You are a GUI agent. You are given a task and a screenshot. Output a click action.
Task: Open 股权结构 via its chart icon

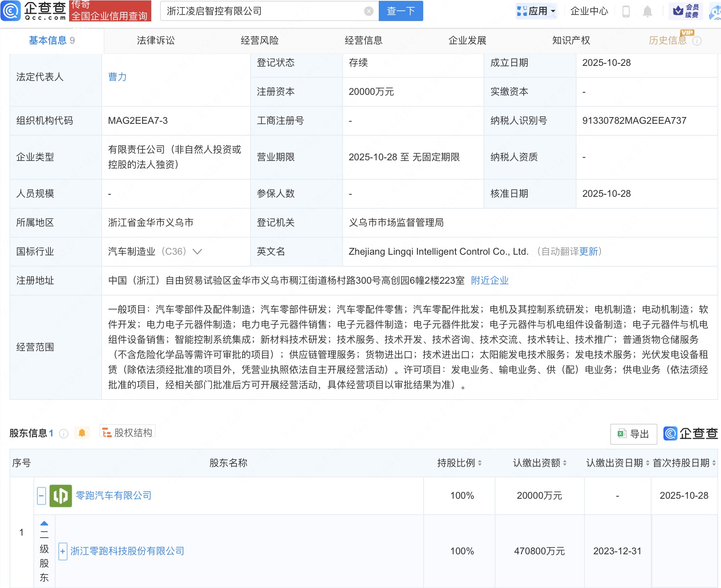tap(106, 433)
